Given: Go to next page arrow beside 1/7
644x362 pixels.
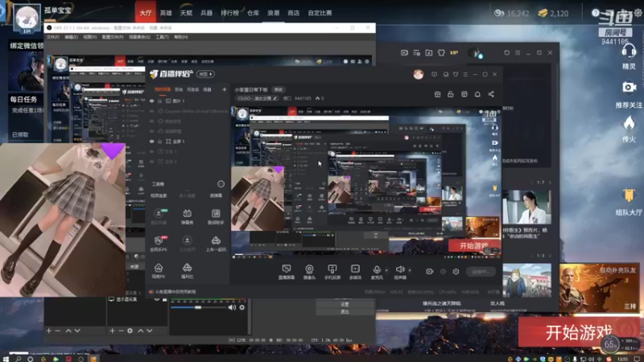Looking at the screenshot, I should 550,183.
